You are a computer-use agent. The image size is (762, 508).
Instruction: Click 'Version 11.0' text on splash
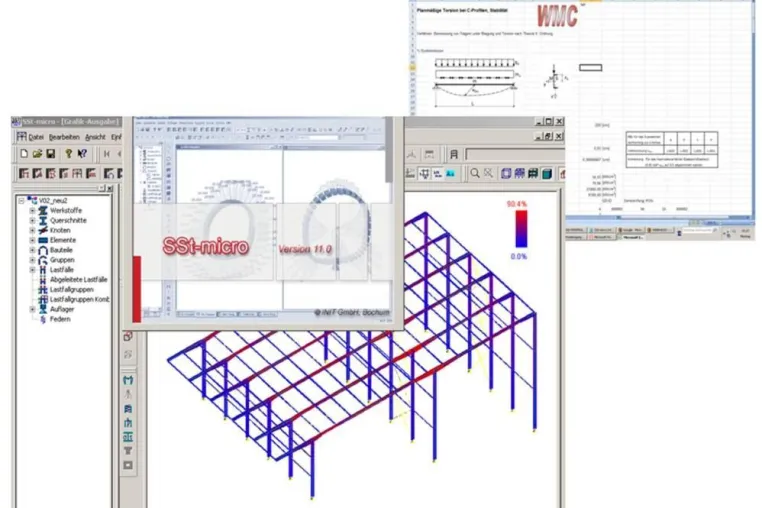[x=305, y=249]
